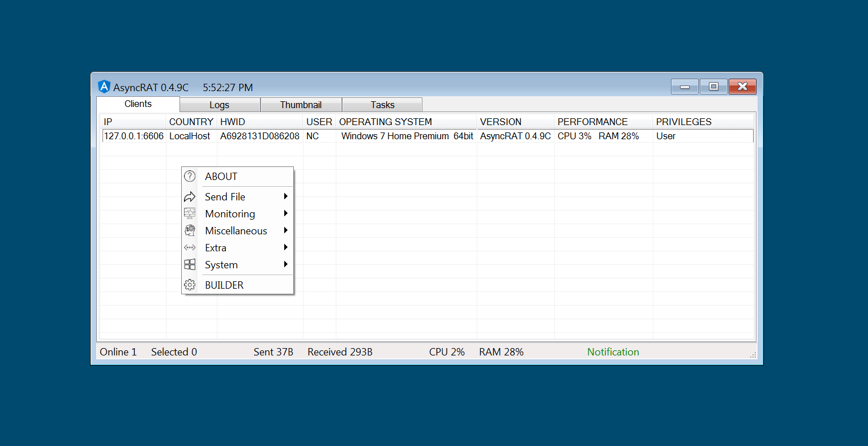
Task: Expand the Monitoring submenu arrow
Action: click(287, 213)
